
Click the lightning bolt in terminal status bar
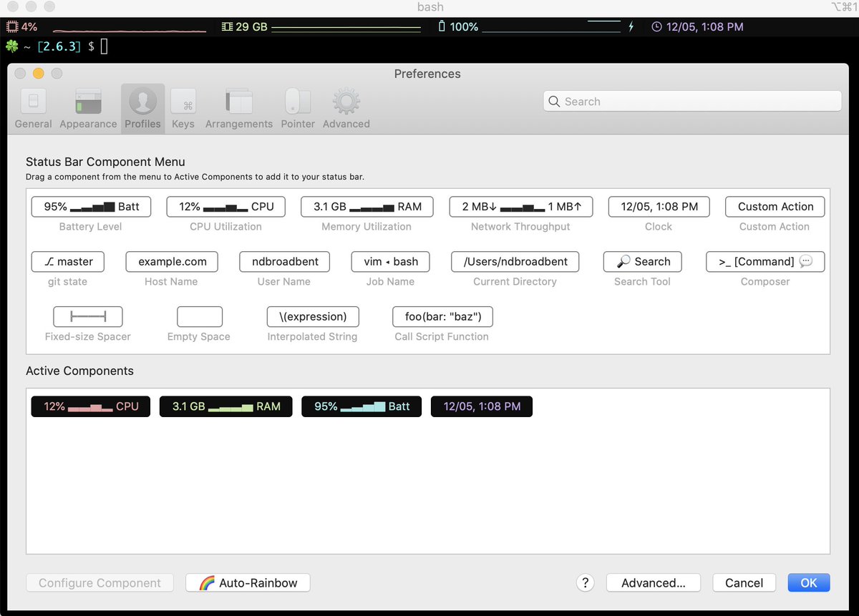(x=631, y=26)
